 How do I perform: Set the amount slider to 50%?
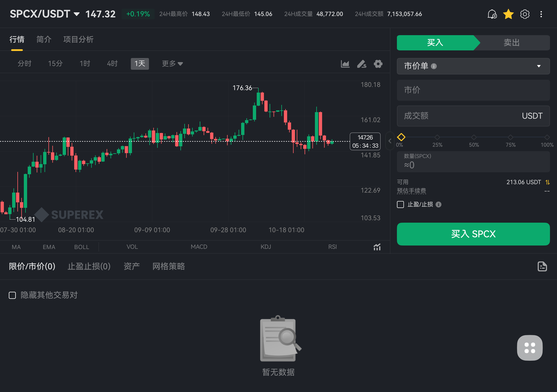pyautogui.click(x=474, y=137)
